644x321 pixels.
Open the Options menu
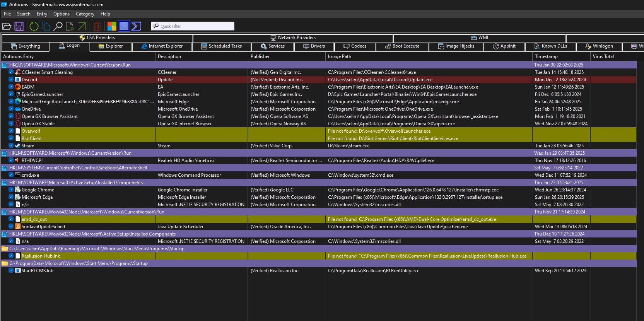coord(61,14)
